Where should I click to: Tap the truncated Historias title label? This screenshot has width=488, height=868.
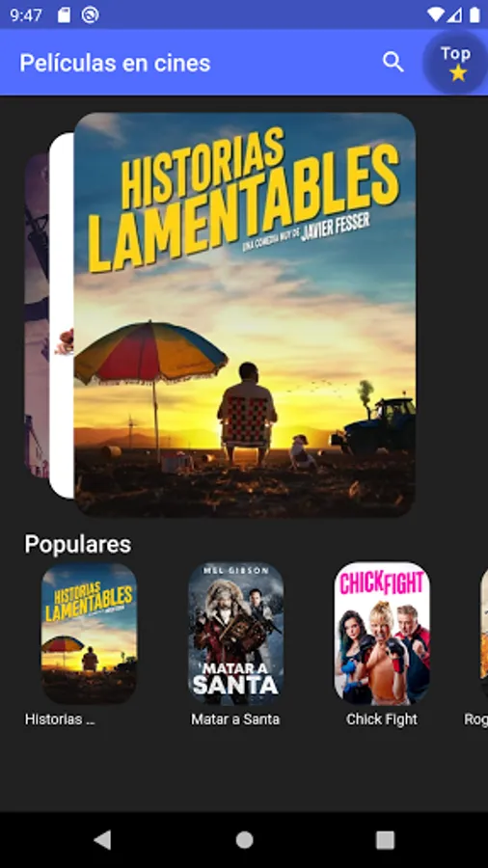60,719
